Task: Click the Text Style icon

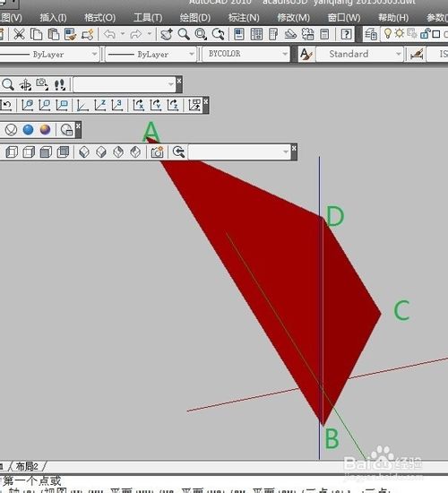Action: click(306, 55)
